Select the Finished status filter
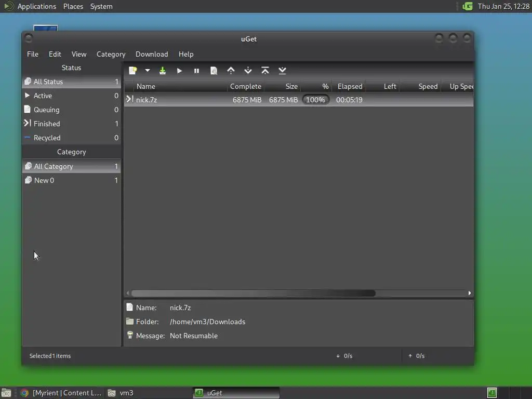 (x=71, y=124)
